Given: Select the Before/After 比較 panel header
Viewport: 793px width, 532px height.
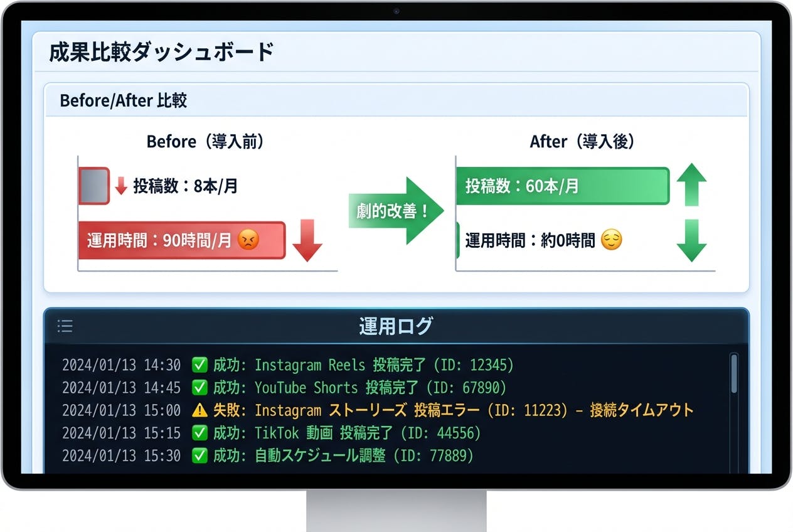Looking at the screenshot, I should 123,101.
